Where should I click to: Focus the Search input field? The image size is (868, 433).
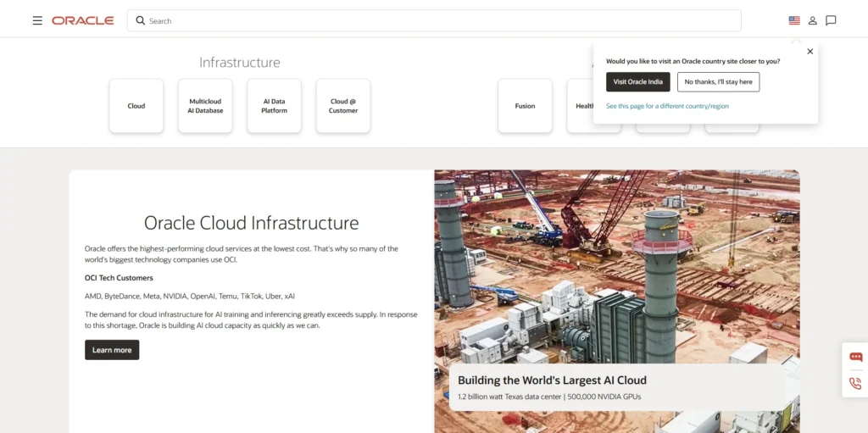pos(434,20)
